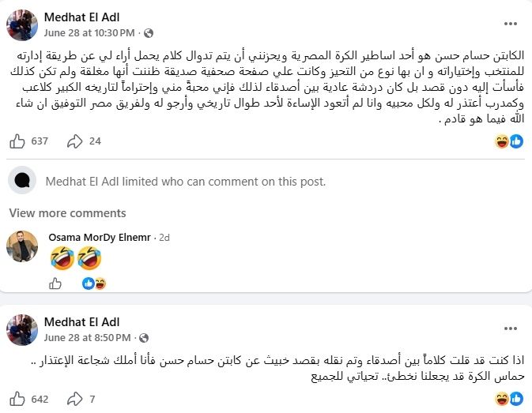
Task: Open Medhat El Adl's profile from the top post
Action: point(81,17)
